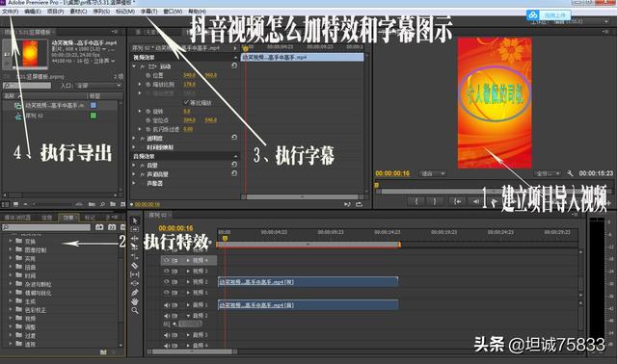This screenshot has height=364, width=617.
Task: Toggle the 等比缩放 uniform scale checkbox
Action: [186, 103]
